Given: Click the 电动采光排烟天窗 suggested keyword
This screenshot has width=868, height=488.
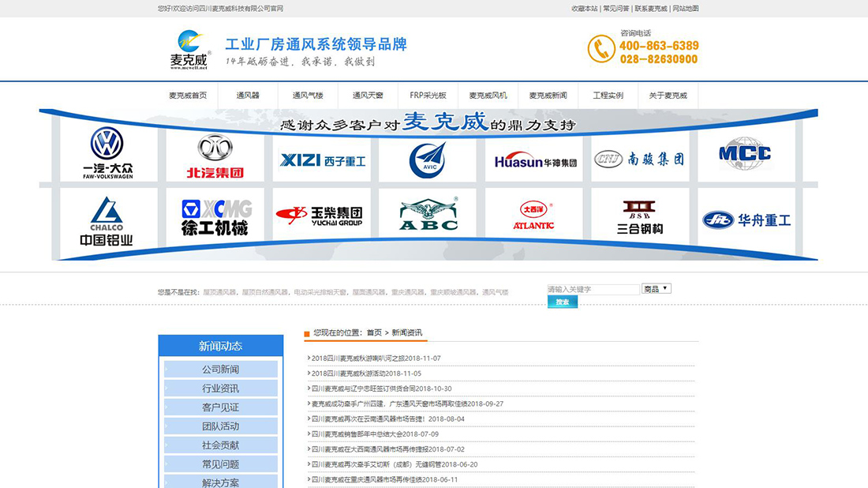Looking at the screenshot, I should point(320,292).
